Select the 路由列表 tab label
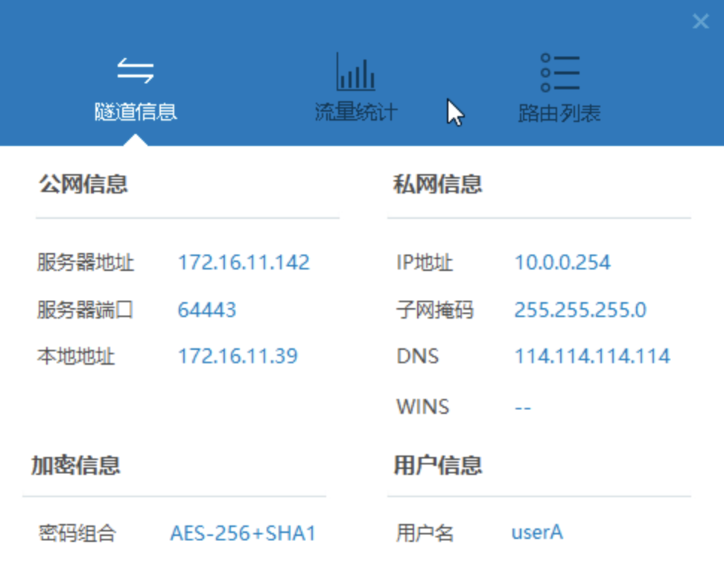 tap(559, 113)
